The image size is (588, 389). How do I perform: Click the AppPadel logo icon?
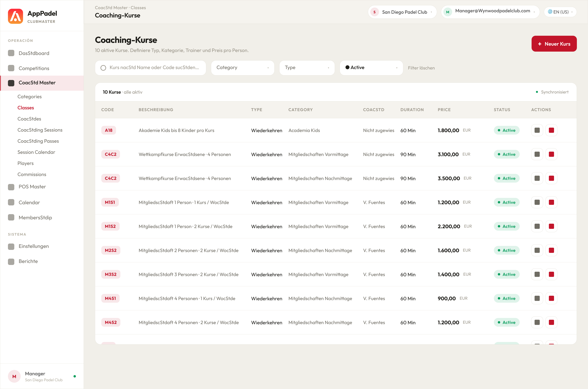pyautogui.click(x=15, y=16)
